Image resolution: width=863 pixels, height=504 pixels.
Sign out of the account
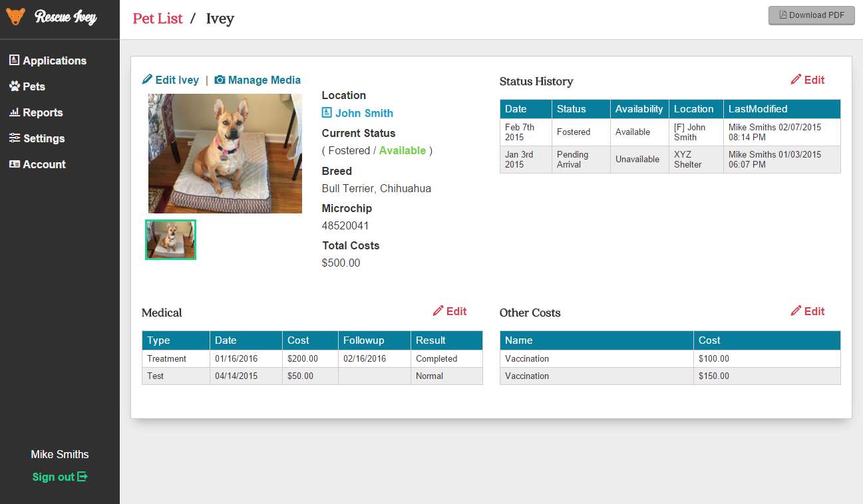(x=60, y=477)
